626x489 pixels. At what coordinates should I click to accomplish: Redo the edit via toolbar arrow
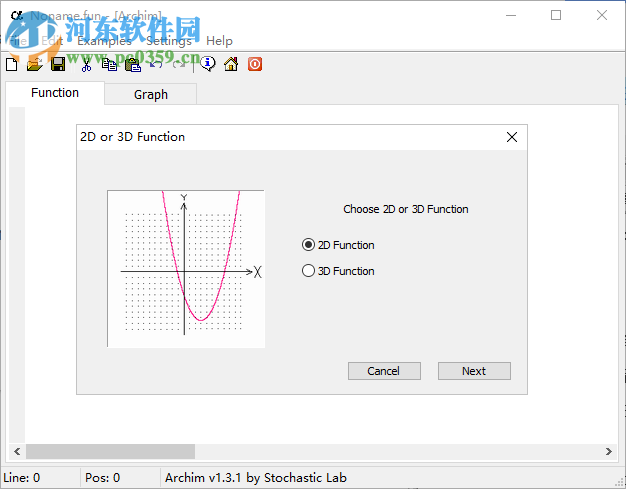(179, 64)
